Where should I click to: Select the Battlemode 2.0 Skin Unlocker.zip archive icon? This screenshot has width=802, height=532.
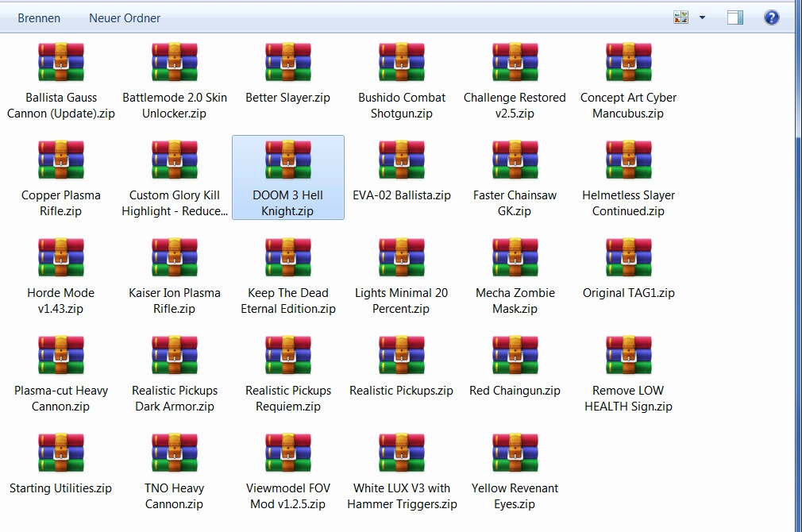175,63
